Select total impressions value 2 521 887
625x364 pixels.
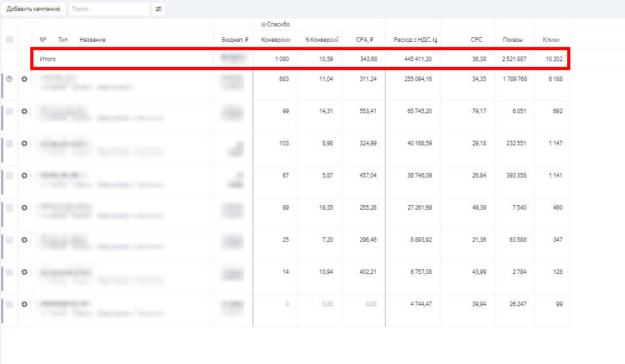(x=514, y=59)
